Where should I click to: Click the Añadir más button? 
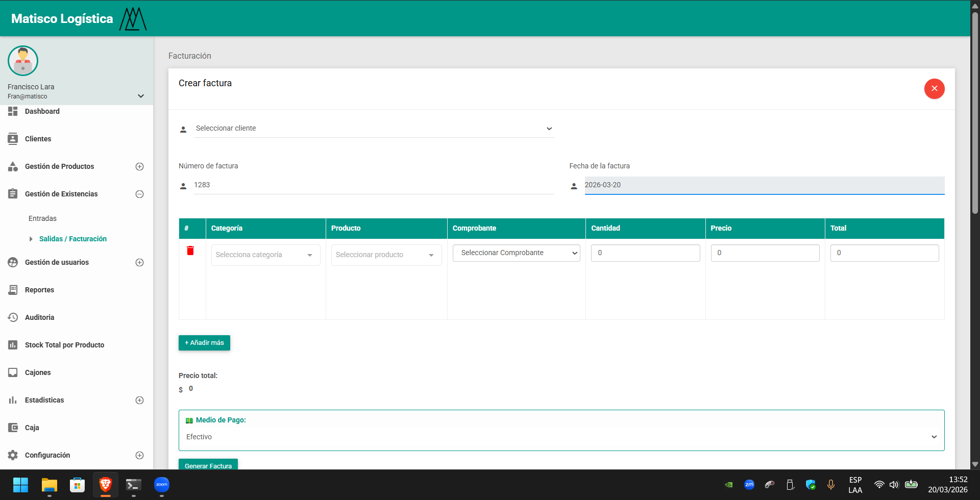(x=204, y=343)
